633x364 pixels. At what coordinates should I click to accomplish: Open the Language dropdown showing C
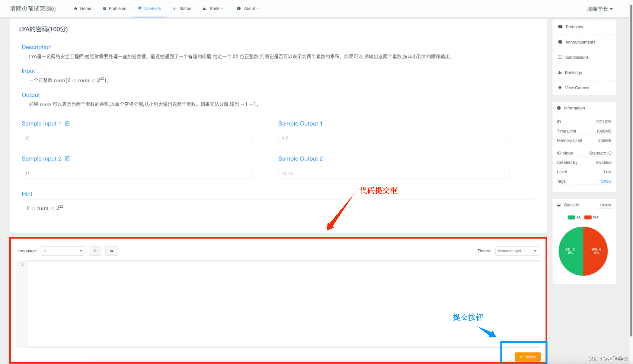(63, 251)
